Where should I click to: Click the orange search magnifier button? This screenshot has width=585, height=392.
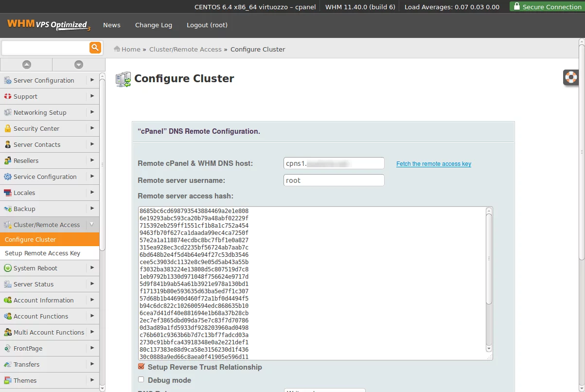[x=95, y=47]
